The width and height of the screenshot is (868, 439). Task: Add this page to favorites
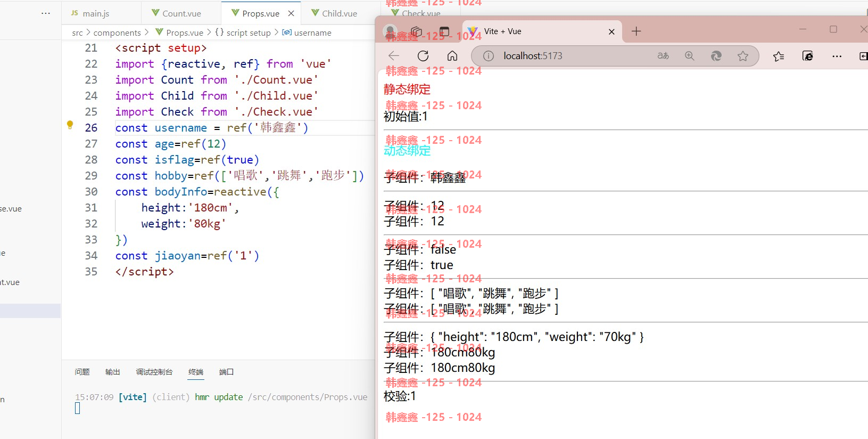click(x=743, y=56)
